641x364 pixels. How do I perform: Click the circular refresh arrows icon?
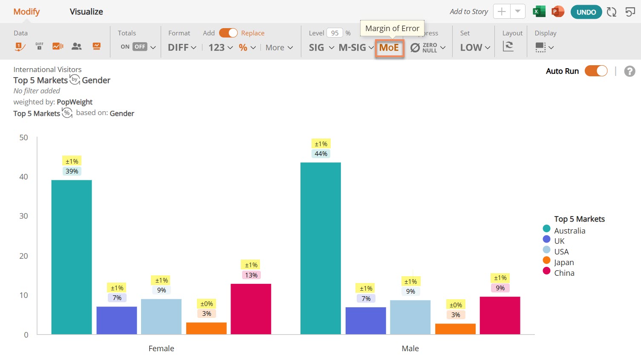coord(612,12)
